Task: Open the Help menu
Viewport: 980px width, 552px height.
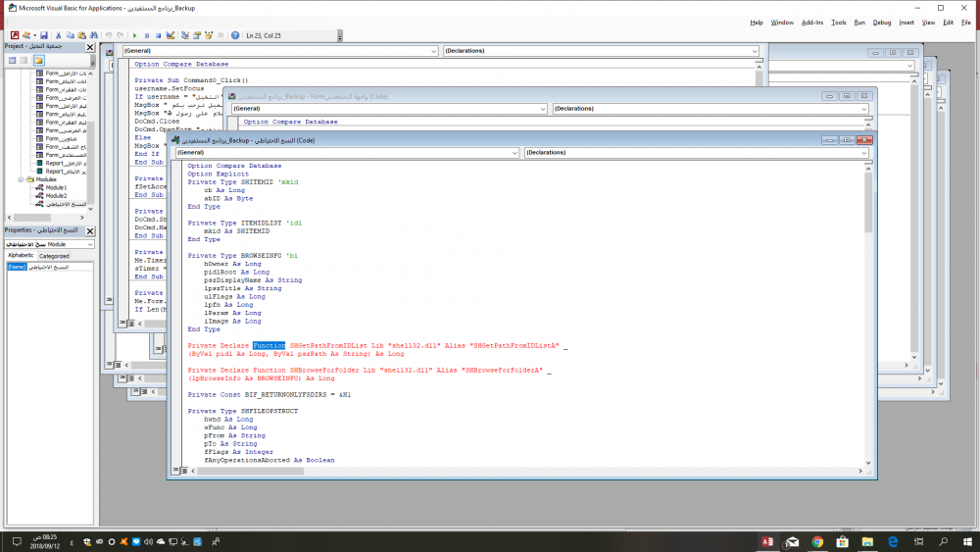Action: click(757, 23)
